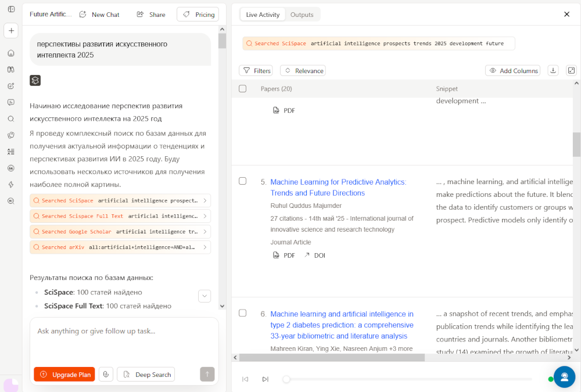Expand the Searched arXiv entry
The image size is (581, 392).
(x=120, y=247)
